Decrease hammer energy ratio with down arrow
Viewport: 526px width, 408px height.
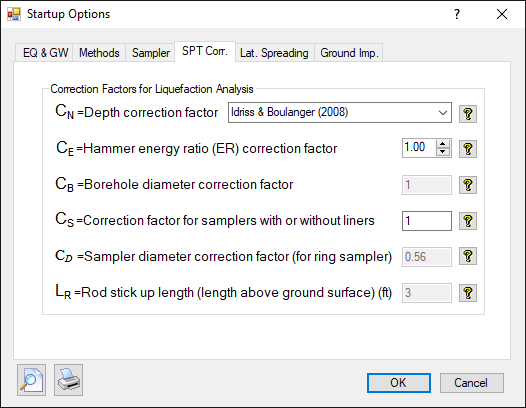pos(443,152)
